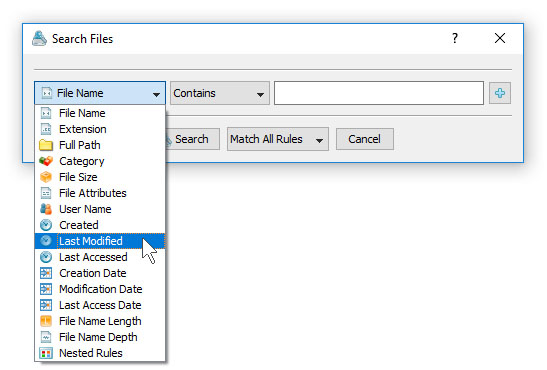Click the File Name icon in dropdown list
The width and height of the screenshot is (547, 370).
point(46,113)
